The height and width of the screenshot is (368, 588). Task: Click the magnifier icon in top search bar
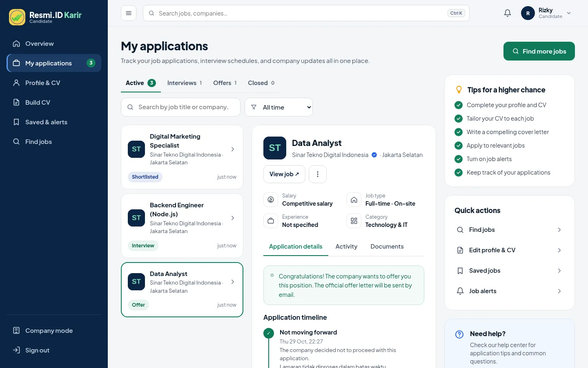coord(151,13)
